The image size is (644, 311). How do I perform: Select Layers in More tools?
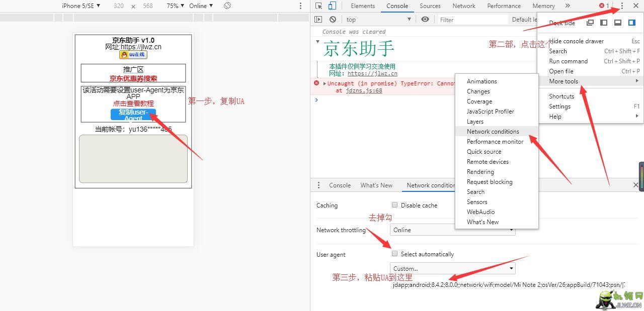tap(497, 122)
